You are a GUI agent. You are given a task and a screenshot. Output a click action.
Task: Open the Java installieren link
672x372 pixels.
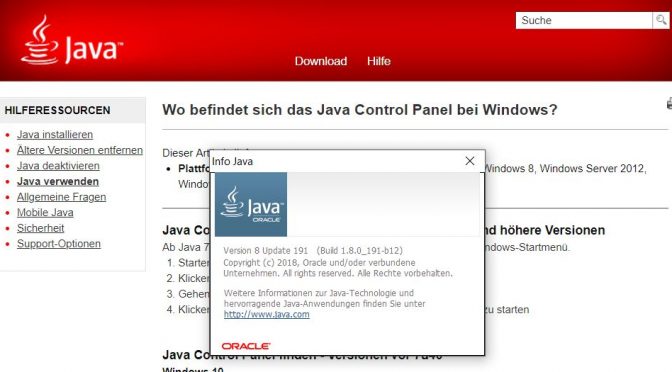coord(55,135)
